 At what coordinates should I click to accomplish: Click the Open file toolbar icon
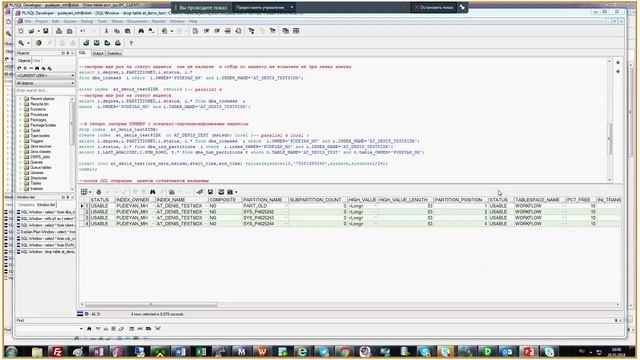(x=31, y=31)
